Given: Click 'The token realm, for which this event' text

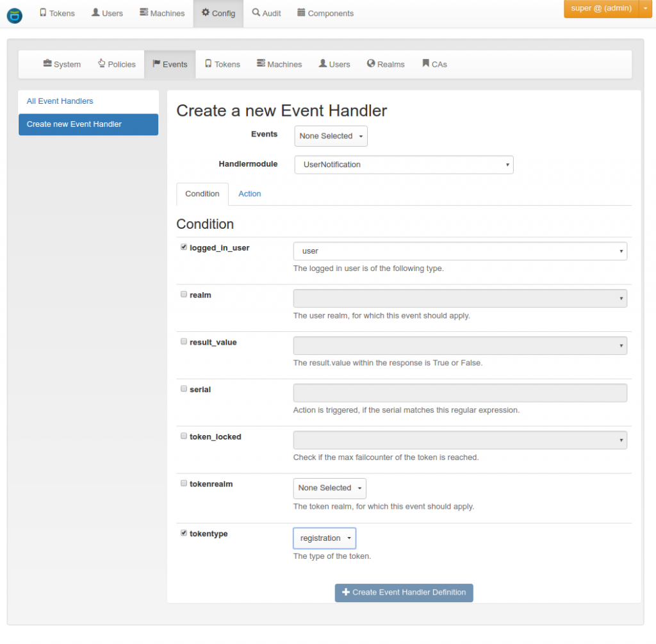Looking at the screenshot, I should pos(384,506).
